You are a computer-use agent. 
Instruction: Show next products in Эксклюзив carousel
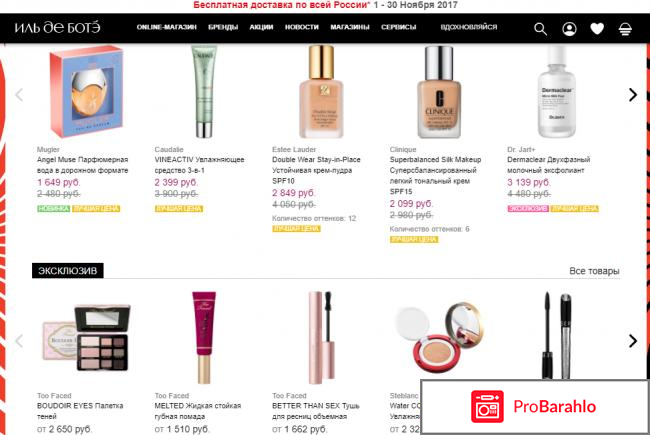tap(633, 341)
